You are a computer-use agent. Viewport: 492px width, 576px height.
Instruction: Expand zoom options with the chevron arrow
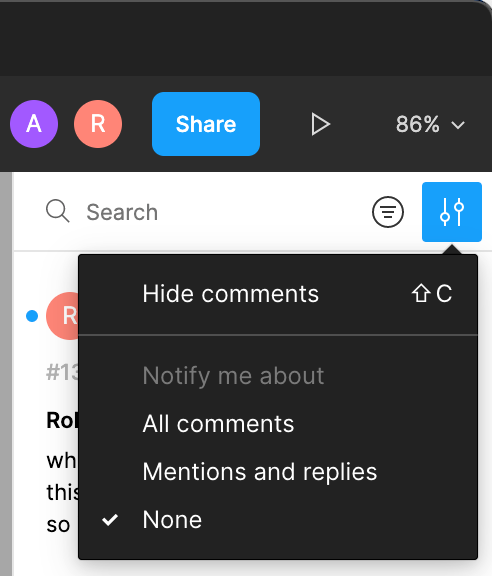tap(458, 125)
